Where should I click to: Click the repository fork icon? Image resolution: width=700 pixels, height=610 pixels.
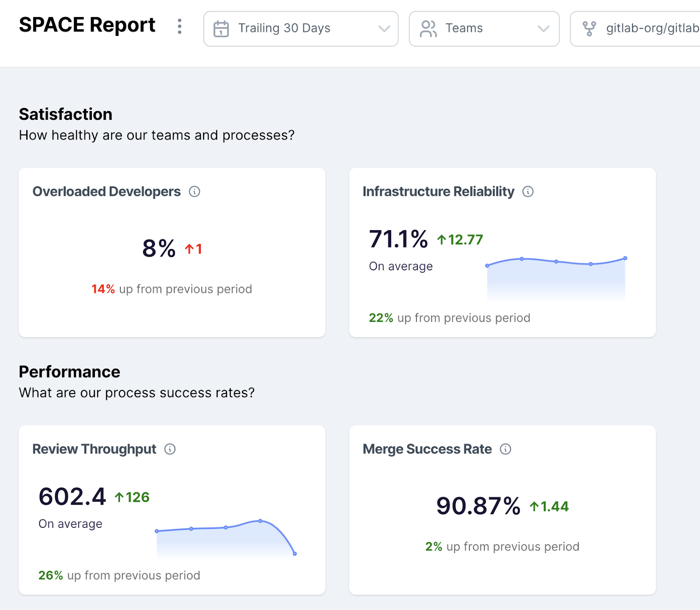(589, 29)
